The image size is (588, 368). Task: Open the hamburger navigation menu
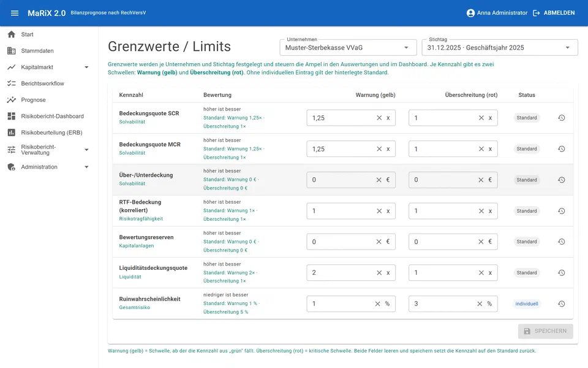[x=15, y=13]
